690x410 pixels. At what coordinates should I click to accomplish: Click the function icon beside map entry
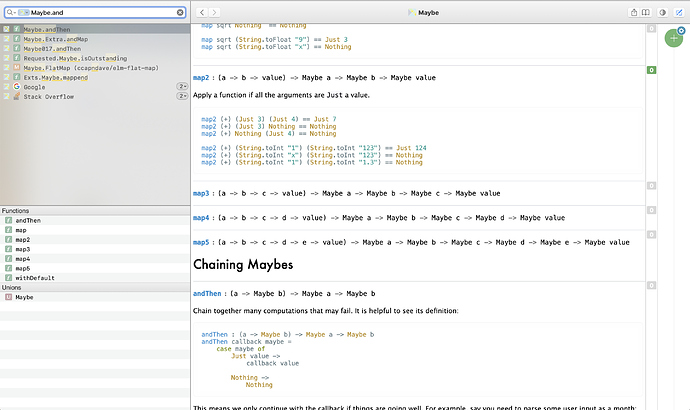point(8,230)
